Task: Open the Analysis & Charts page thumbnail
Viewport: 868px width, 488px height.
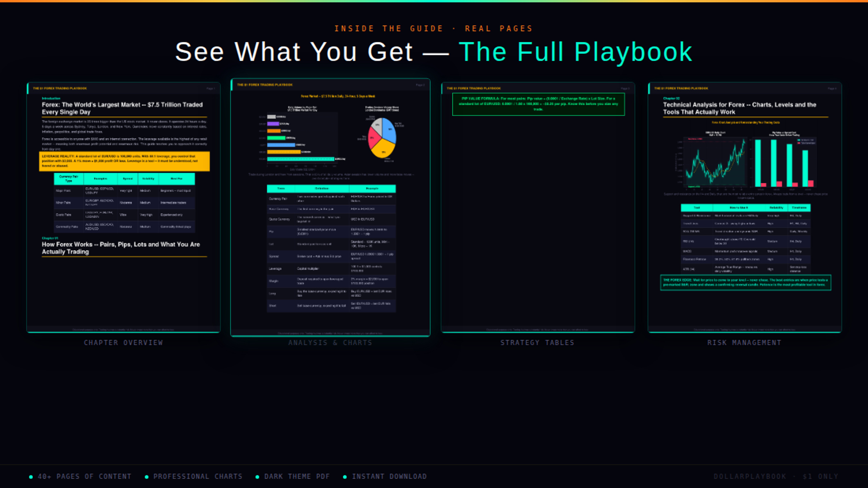Action: [330, 207]
